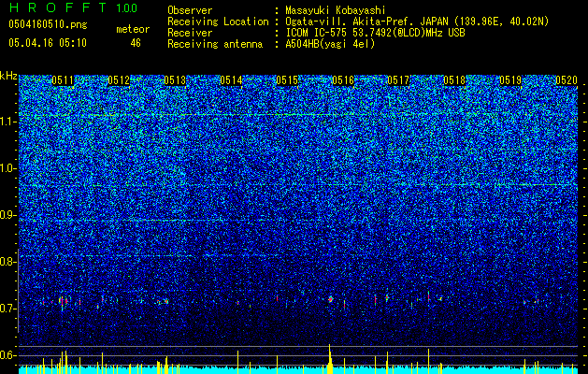Click the 0.9 kHz axis label
Screen dimensions: 588x374
[7, 215]
